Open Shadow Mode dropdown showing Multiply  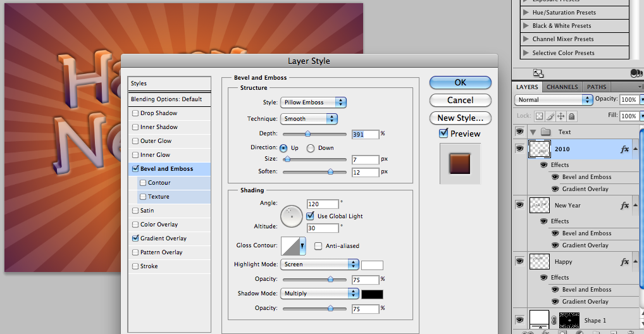319,294
